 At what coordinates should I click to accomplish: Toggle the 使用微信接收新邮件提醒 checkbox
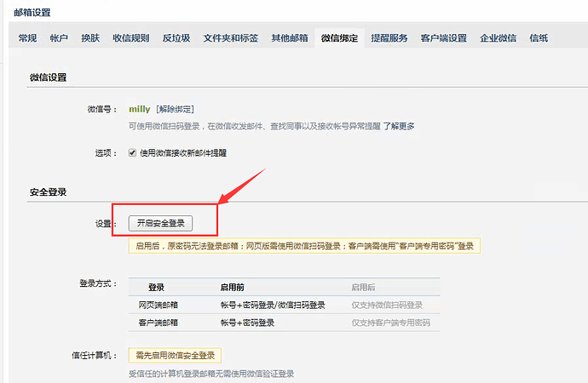click(x=132, y=153)
